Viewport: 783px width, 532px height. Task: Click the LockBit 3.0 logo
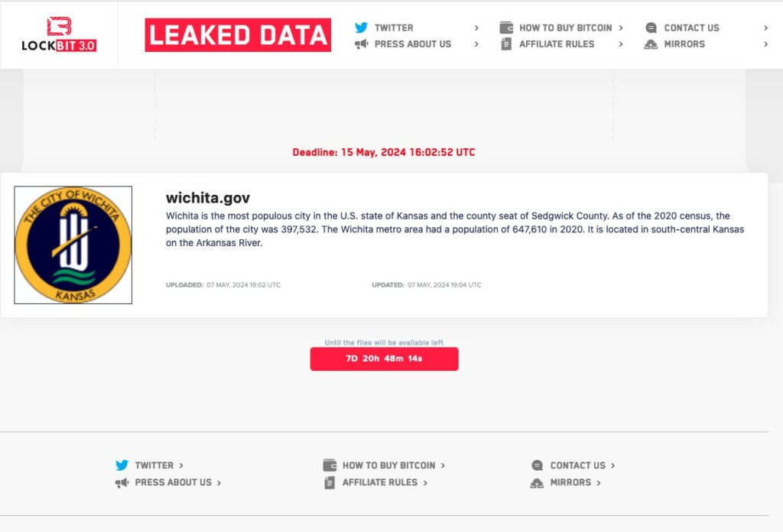tap(59, 34)
